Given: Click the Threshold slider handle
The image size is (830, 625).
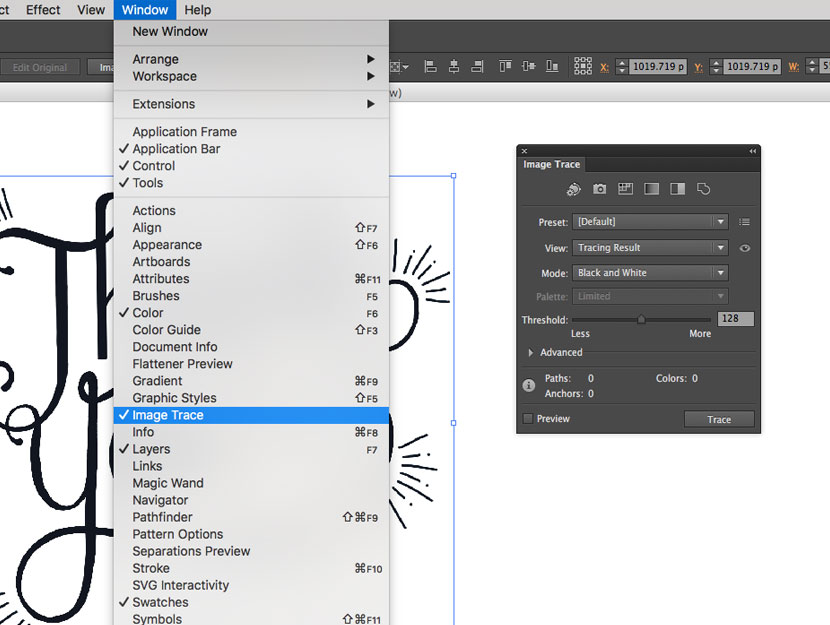Looking at the screenshot, I should click(641, 319).
